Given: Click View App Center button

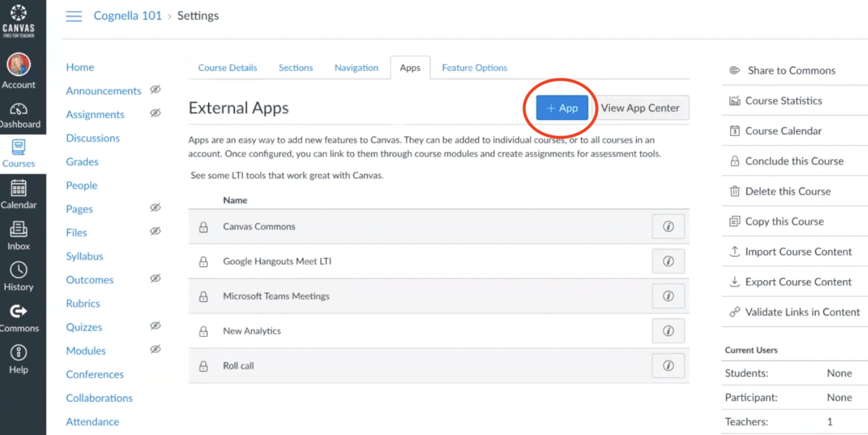Looking at the screenshot, I should pos(640,108).
